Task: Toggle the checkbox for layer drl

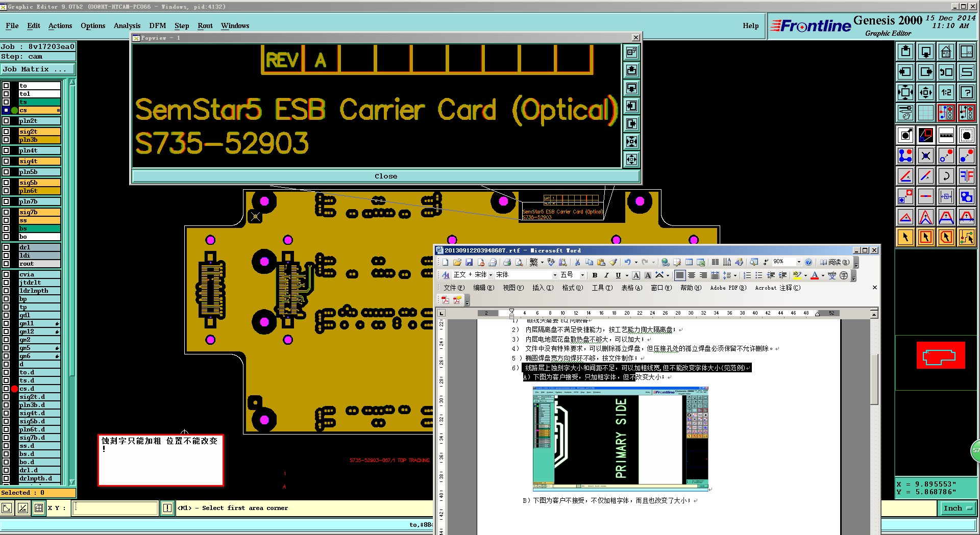Action: pyautogui.click(x=6, y=247)
